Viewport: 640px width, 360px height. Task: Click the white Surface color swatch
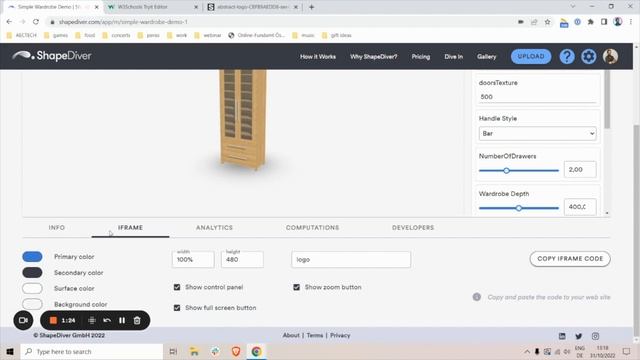point(32,288)
